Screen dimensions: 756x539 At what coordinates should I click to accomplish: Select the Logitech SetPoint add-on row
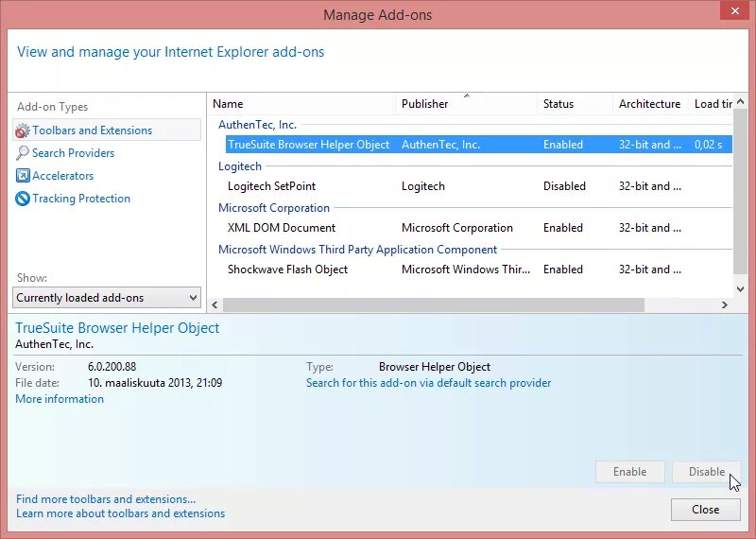(479, 186)
